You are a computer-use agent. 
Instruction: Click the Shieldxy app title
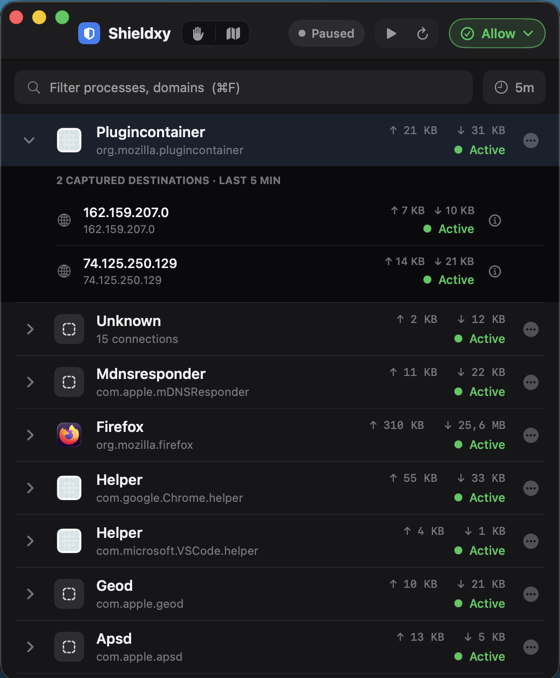(139, 33)
